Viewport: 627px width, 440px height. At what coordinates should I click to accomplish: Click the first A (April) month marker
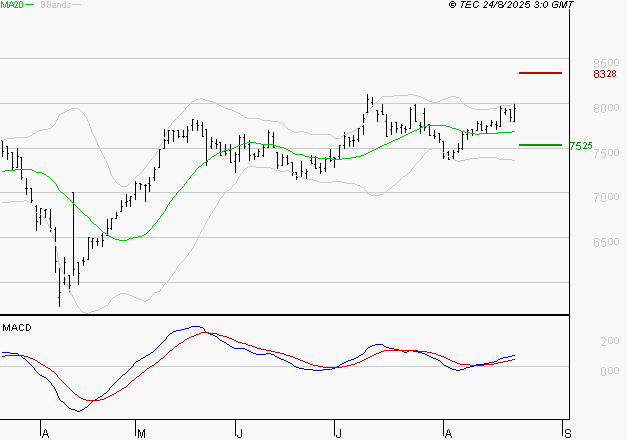[45, 433]
